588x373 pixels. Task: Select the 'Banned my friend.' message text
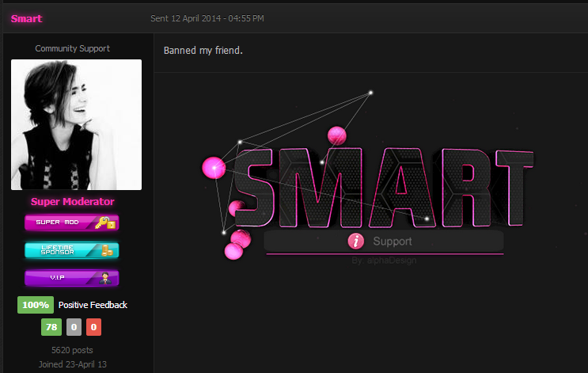203,50
